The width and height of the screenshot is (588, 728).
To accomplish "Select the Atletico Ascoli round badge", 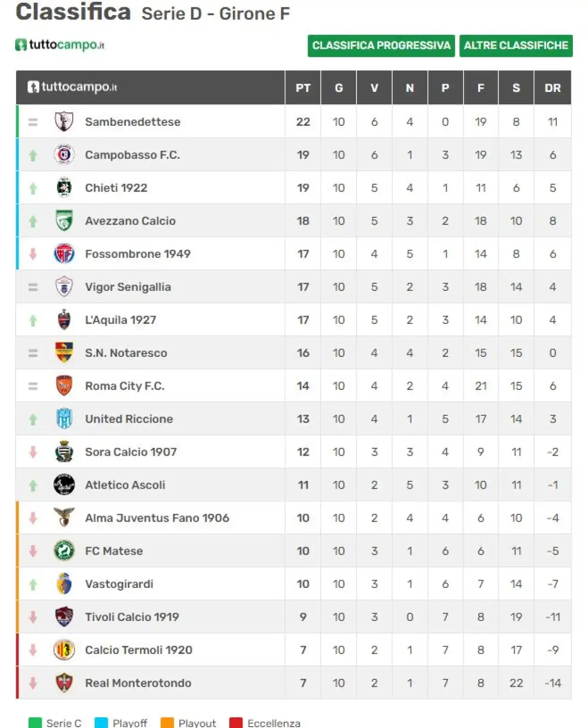I will (x=64, y=485).
